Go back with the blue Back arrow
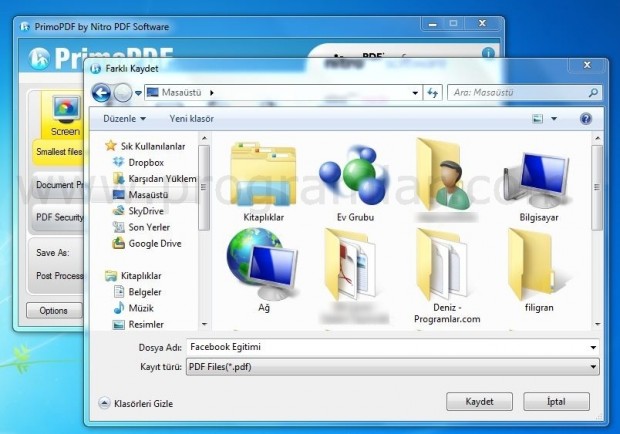The width and height of the screenshot is (620, 434). 101,93
